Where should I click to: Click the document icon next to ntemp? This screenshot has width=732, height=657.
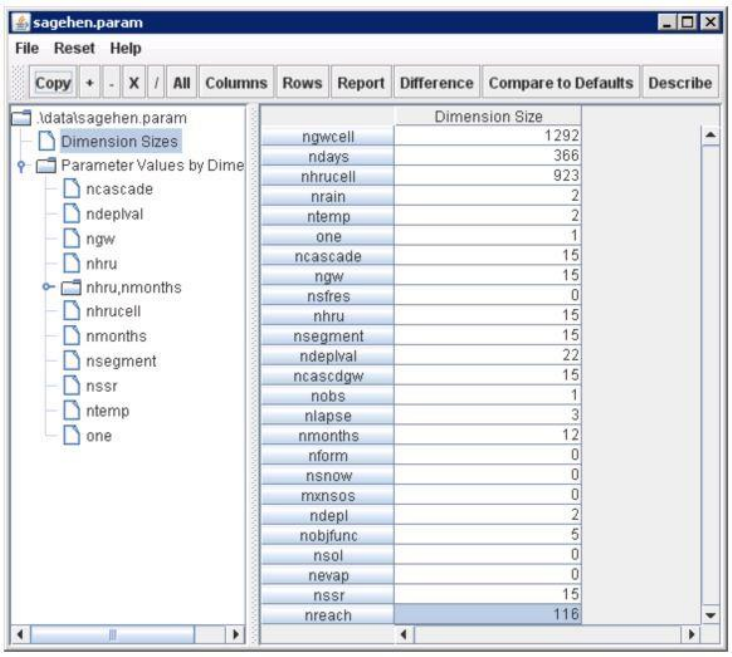tap(71, 410)
